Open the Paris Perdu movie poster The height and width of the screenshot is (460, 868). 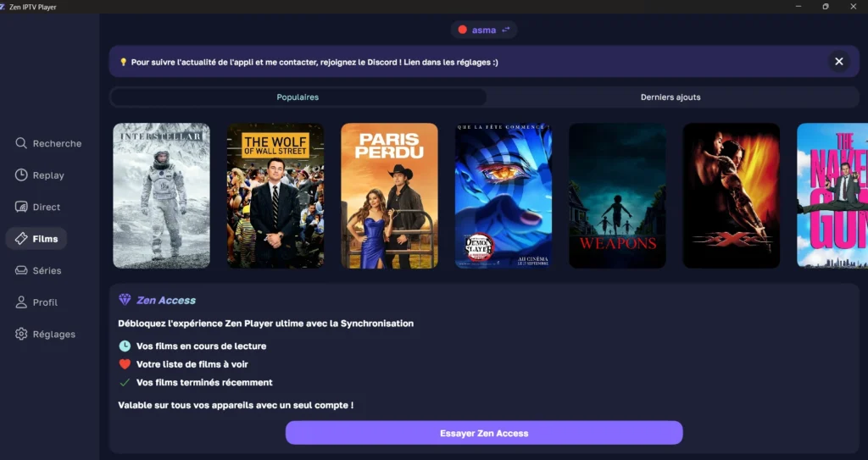(389, 196)
